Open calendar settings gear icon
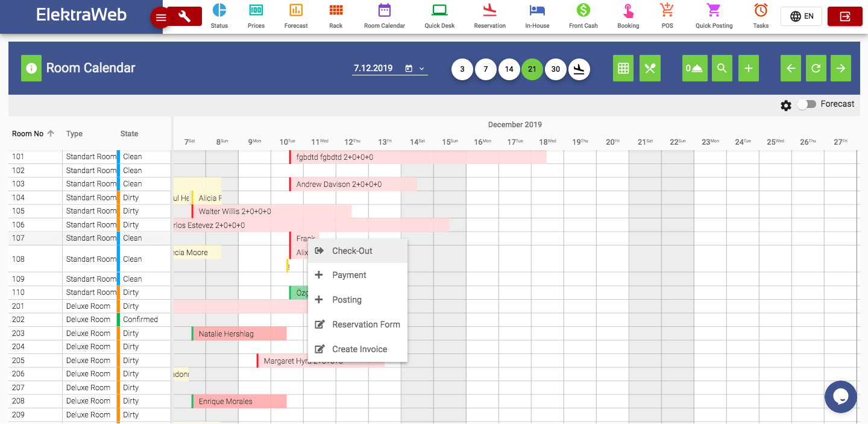 (786, 106)
